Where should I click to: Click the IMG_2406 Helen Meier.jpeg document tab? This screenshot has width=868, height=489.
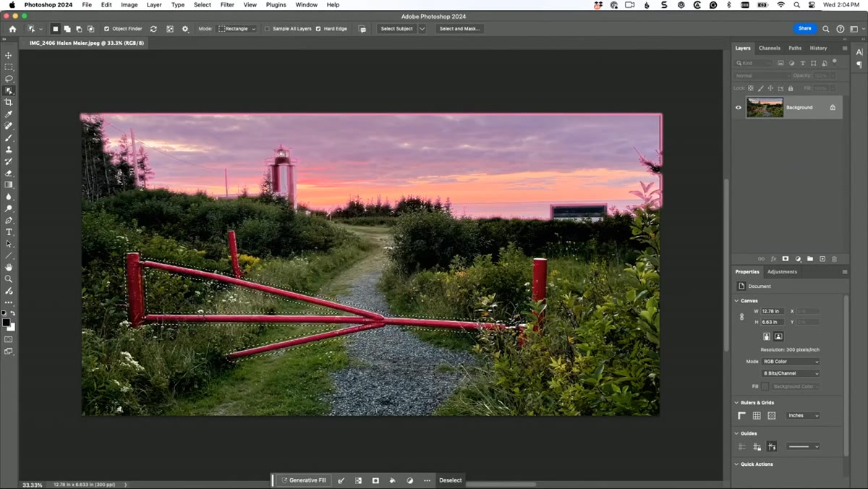click(86, 43)
